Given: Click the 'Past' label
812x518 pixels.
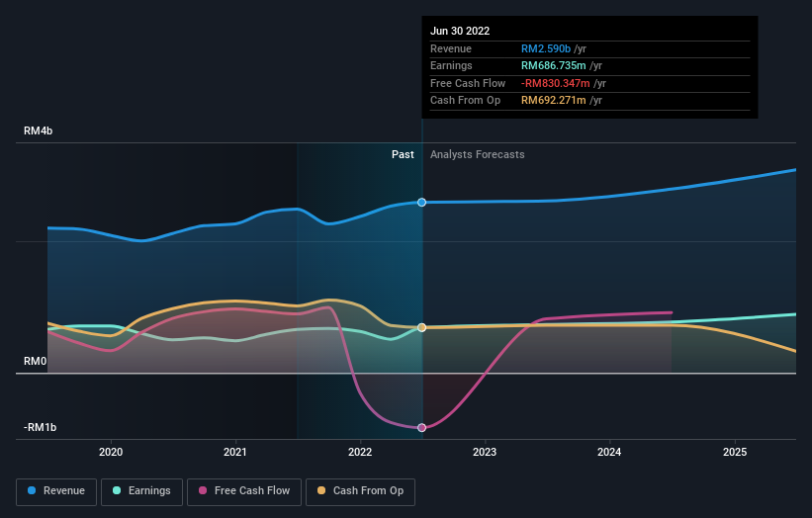Looking at the screenshot, I should (x=403, y=155).
